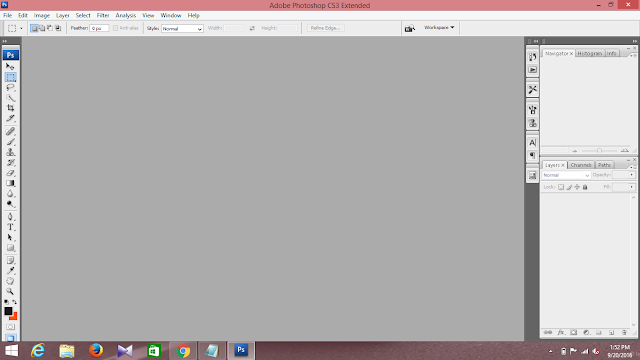This screenshot has width=640, height=360.
Task: Select the Gradient tool
Action: point(11,183)
